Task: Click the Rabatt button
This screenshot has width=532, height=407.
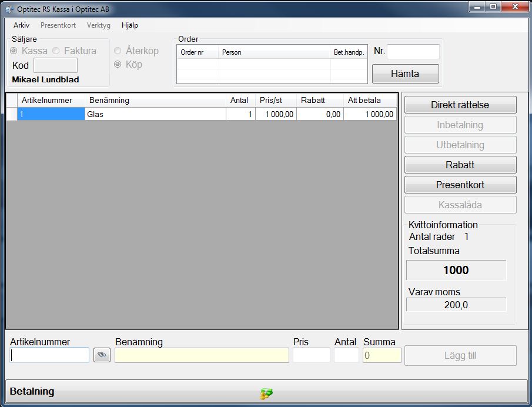Action: [x=460, y=165]
